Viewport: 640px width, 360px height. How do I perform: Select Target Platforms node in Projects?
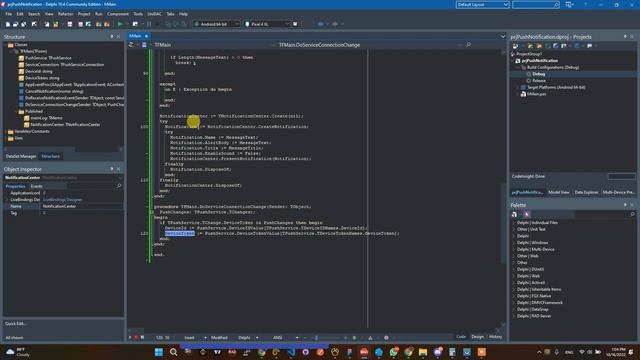click(556, 87)
